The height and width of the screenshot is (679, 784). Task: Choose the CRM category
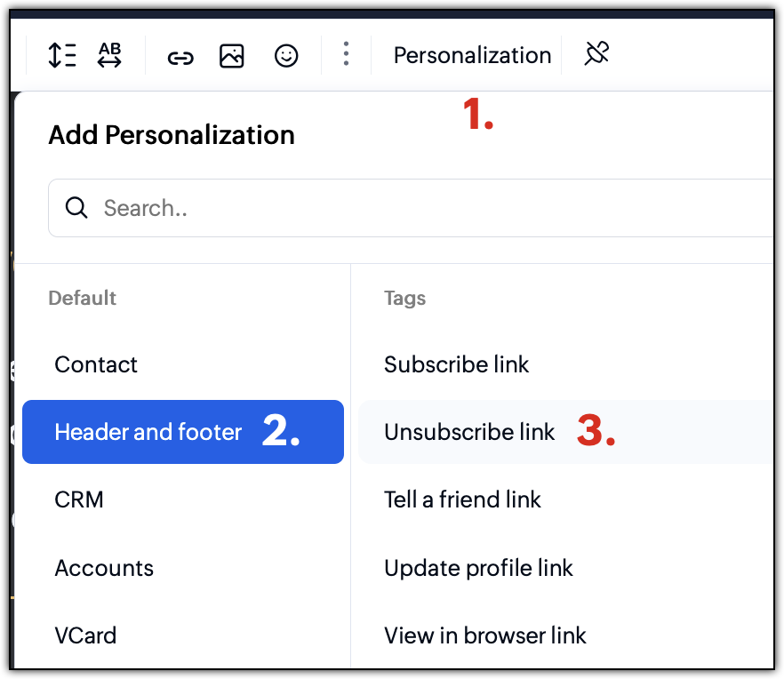[x=183, y=499]
